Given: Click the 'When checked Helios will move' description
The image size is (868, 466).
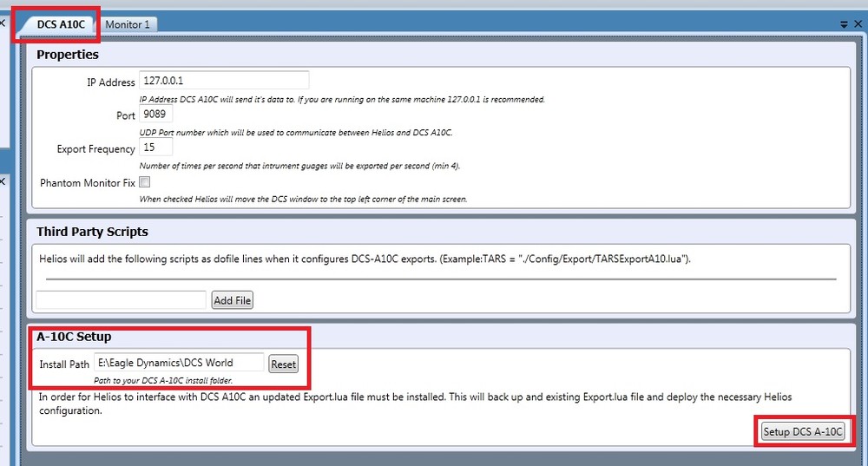Looking at the screenshot, I should (303, 199).
